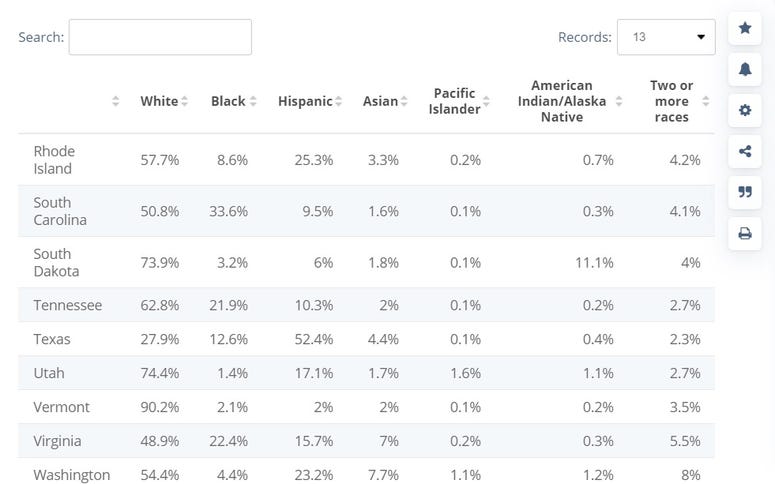Sort table by Hispanic column
This screenshot has width=775, height=484.
pos(310,101)
